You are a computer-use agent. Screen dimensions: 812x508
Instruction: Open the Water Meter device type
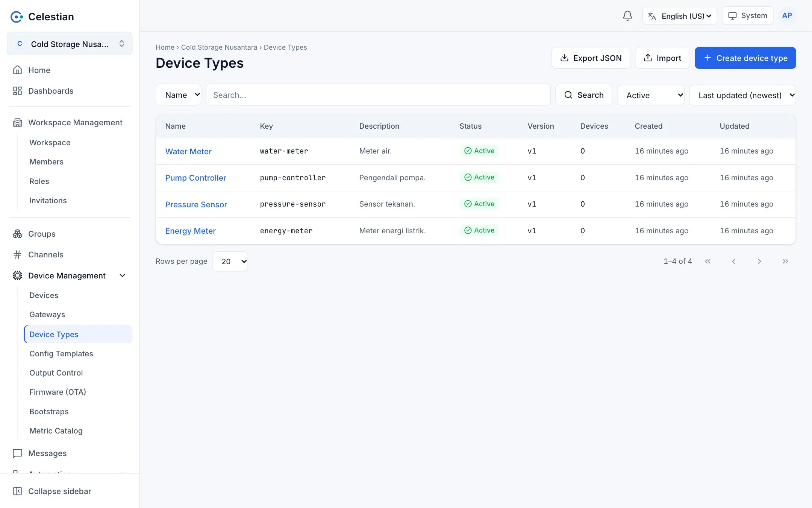188,151
